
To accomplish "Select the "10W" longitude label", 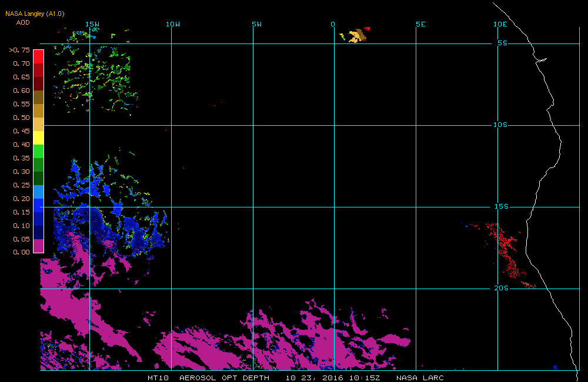I will point(173,24).
